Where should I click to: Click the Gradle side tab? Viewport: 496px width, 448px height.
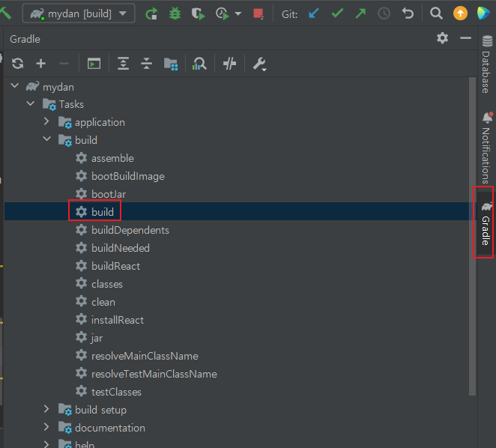[486, 223]
